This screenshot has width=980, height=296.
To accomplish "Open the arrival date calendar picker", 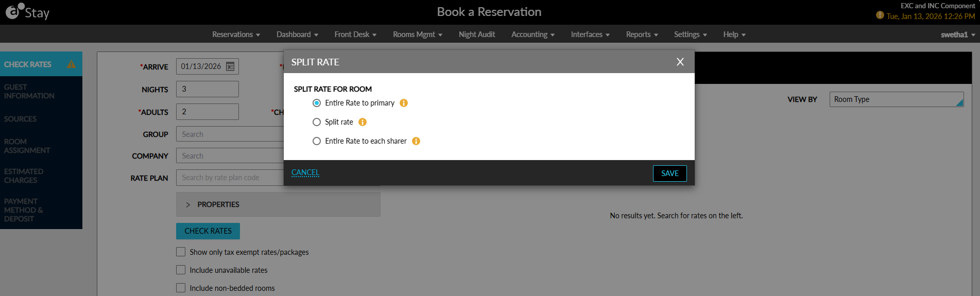I will 230,66.
